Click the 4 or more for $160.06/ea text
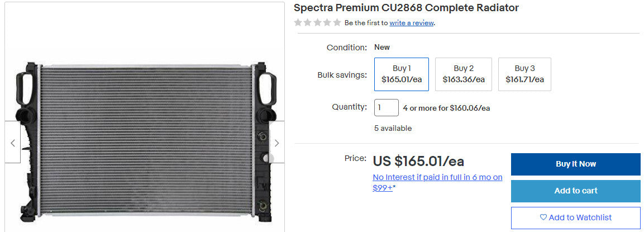Image resolution: width=644 pixels, height=232 pixels. click(x=446, y=108)
